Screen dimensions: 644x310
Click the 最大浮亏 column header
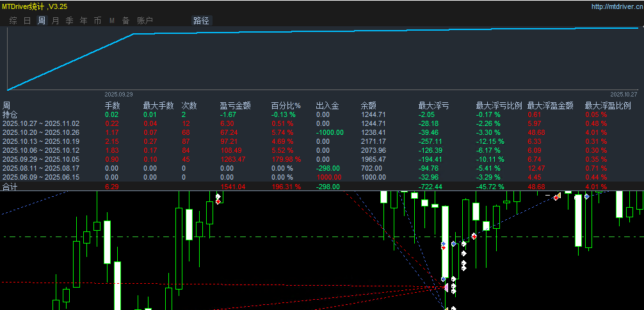[x=433, y=106]
